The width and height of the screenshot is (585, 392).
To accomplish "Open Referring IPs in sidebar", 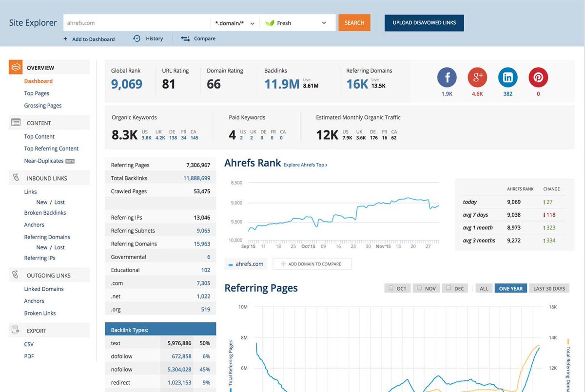I will [x=39, y=258].
